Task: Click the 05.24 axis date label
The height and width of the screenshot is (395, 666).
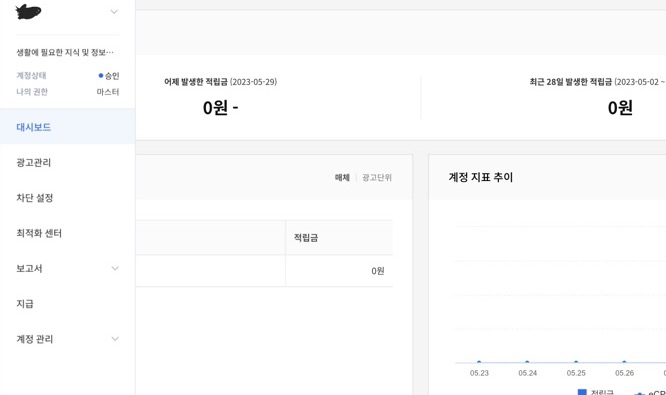Action: pos(528,373)
